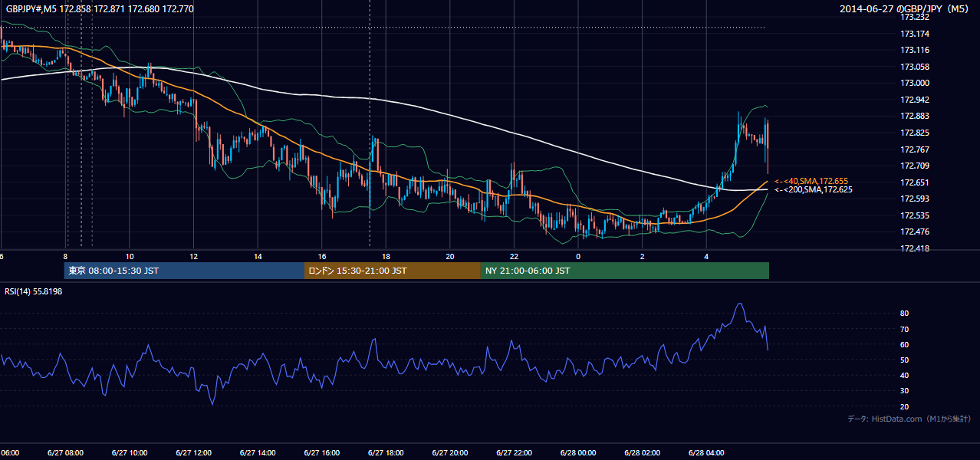Click RSI scale value 30
Image resolution: width=980 pixels, height=460 pixels.
point(905,391)
